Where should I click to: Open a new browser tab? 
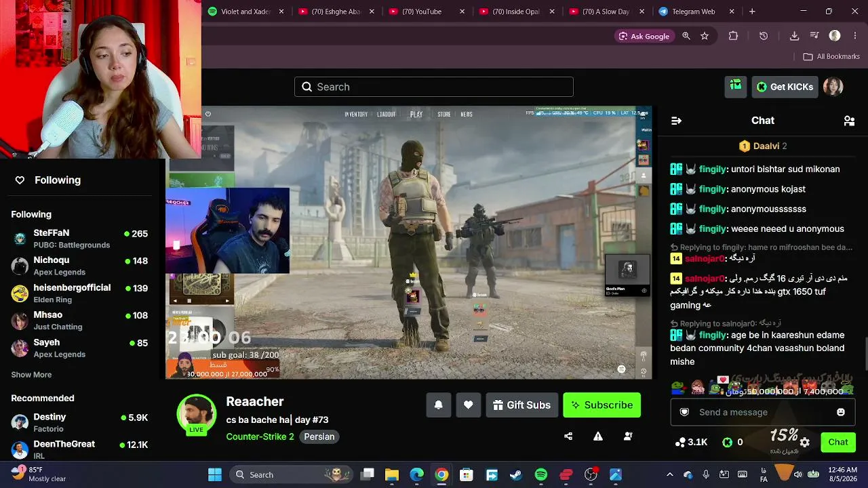pyautogui.click(x=752, y=12)
